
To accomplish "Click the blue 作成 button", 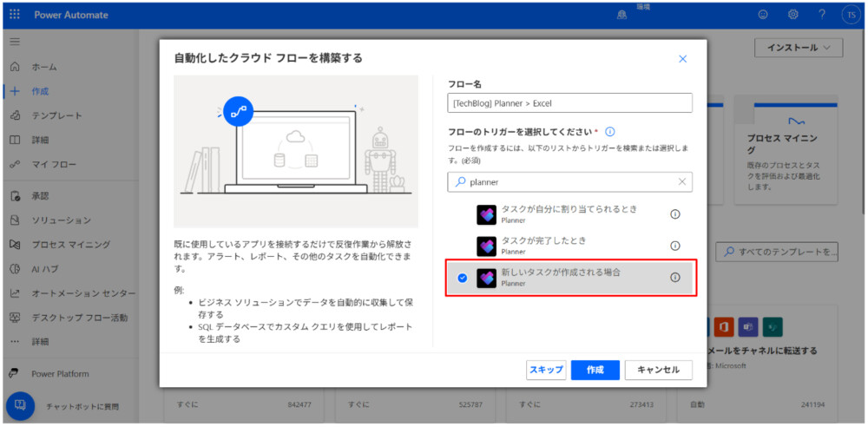I will tap(595, 370).
